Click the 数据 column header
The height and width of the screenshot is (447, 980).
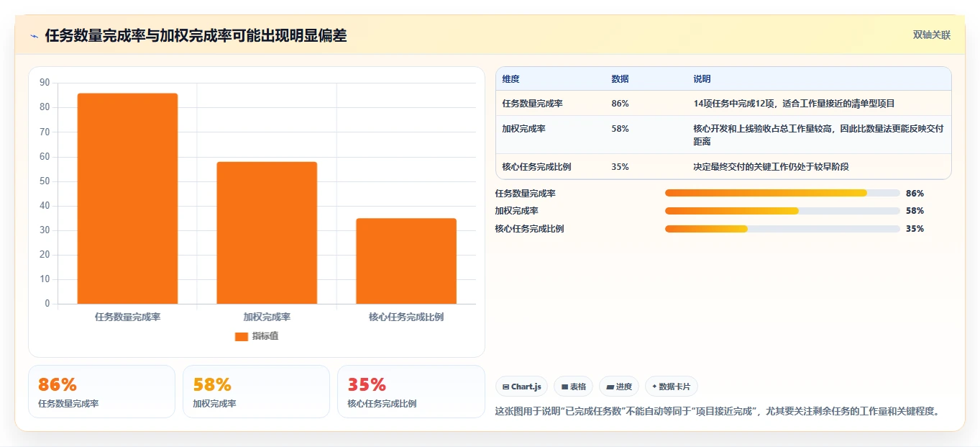click(x=620, y=79)
